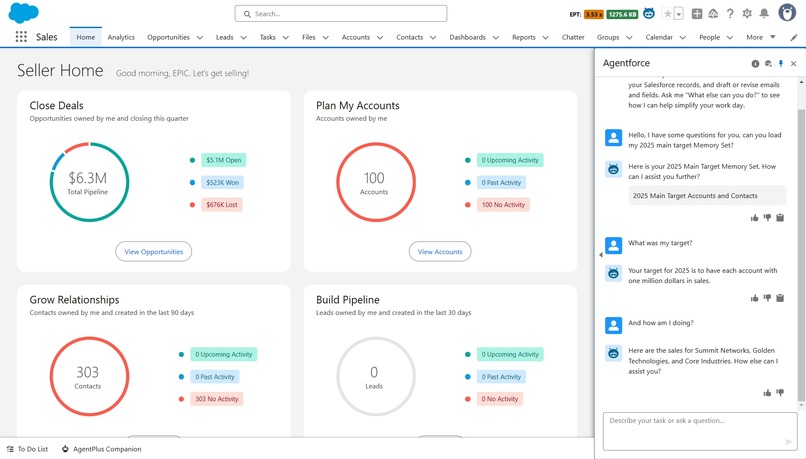Thumbs up the Summit Networks sales response
Viewport: 806px width, 459px height.
(767, 393)
